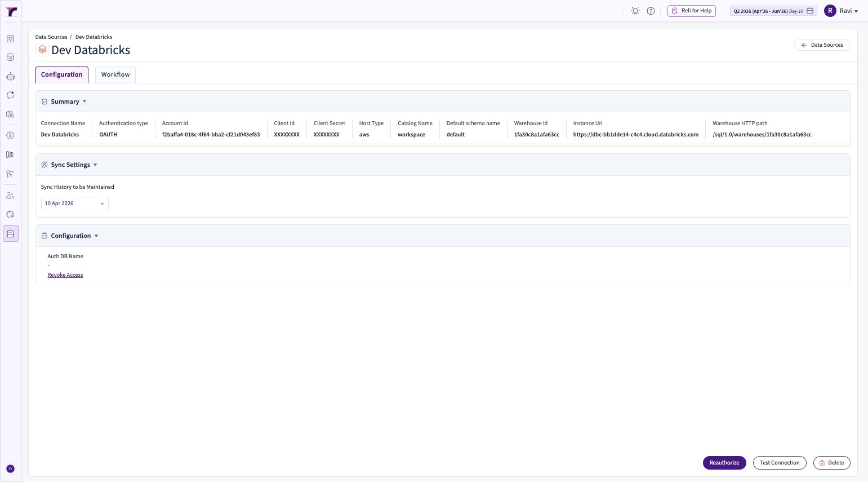
Task: Click the app logo in the sidebar
Action: [x=11, y=12]
